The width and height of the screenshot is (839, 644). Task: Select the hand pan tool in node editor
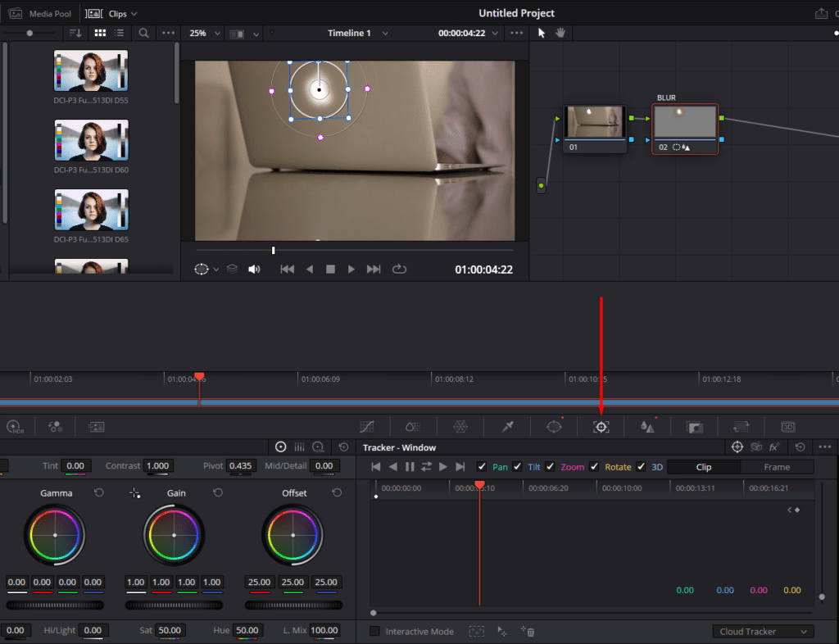tap(561, 34)
